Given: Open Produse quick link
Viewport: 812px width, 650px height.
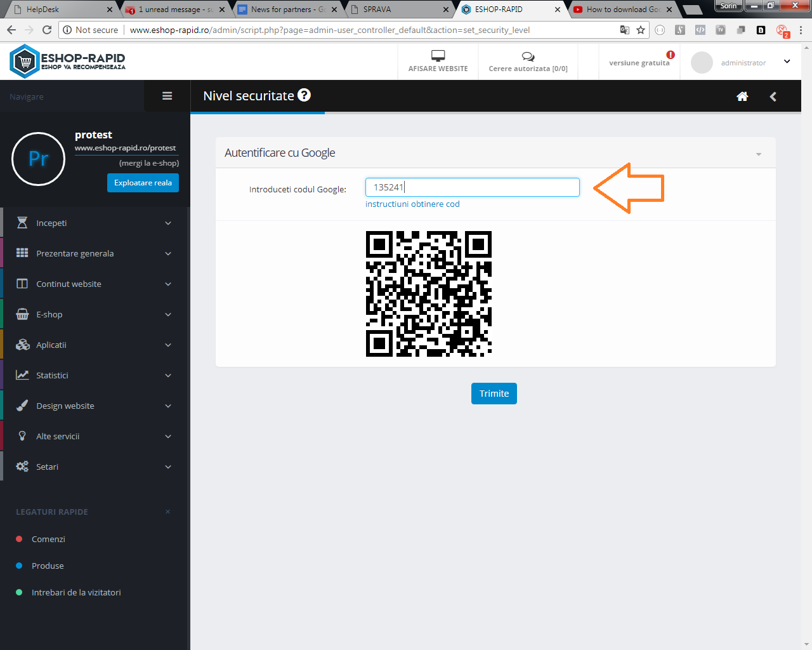Looking at the screenshot, I should coord(48,566).
